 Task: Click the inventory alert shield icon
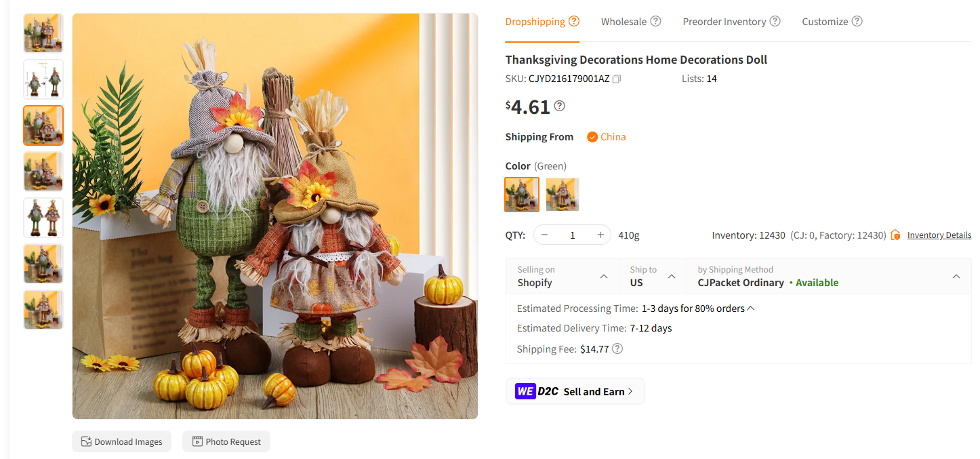point(895,234)
